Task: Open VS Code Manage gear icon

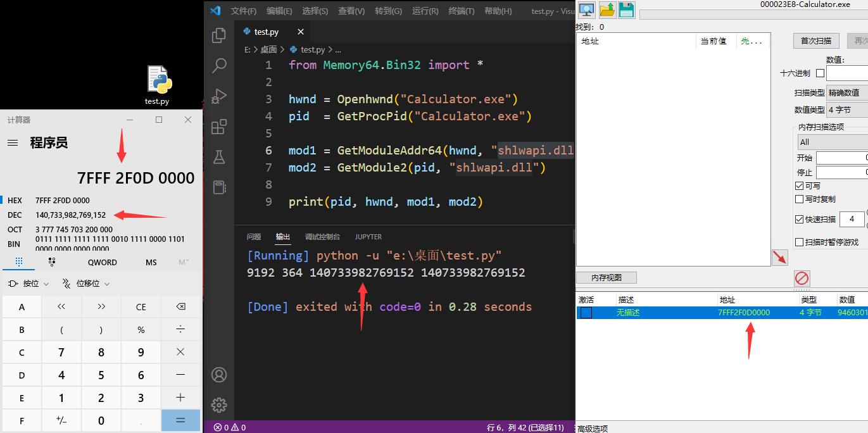Action: (x=219, y=405)
